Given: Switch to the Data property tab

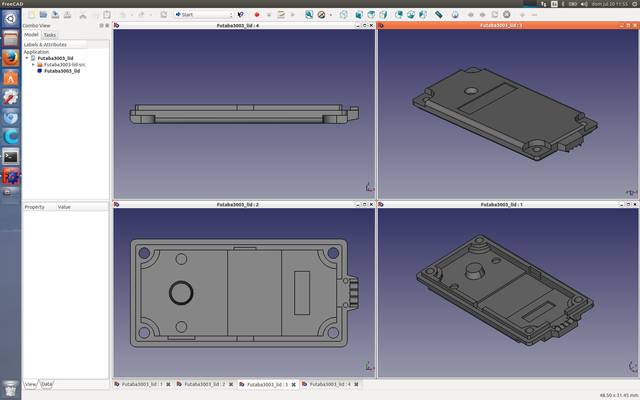Looking at the screenshot, I should pos(47,384).
